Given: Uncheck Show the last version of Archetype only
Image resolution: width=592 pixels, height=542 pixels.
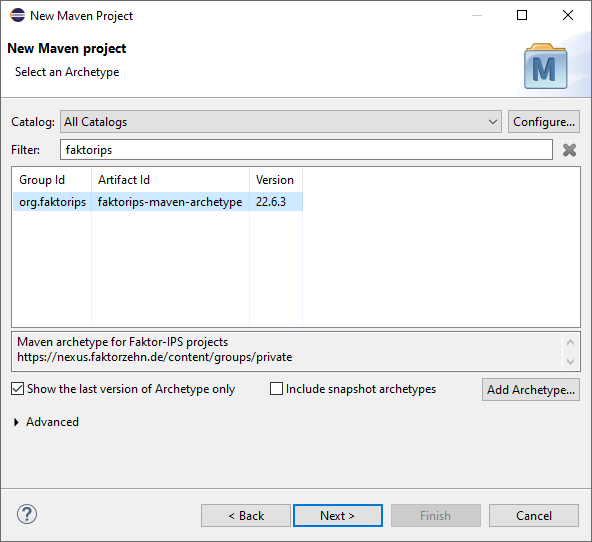Looking at the screenshot, I should click(x=17, y=389).
